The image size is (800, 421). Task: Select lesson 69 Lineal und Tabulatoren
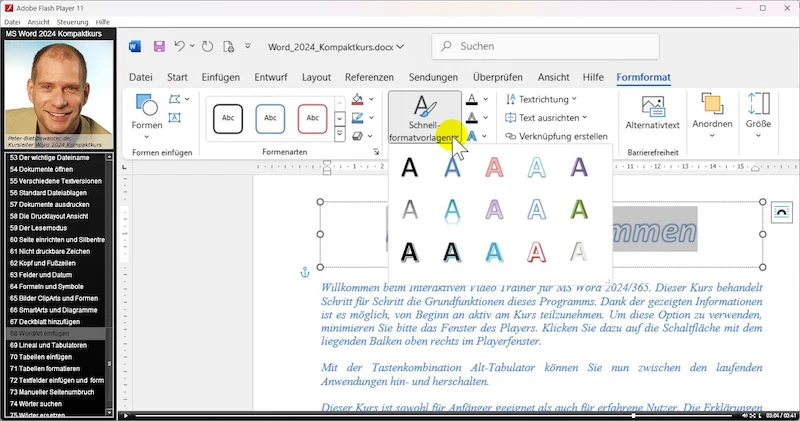pos(55,345)
